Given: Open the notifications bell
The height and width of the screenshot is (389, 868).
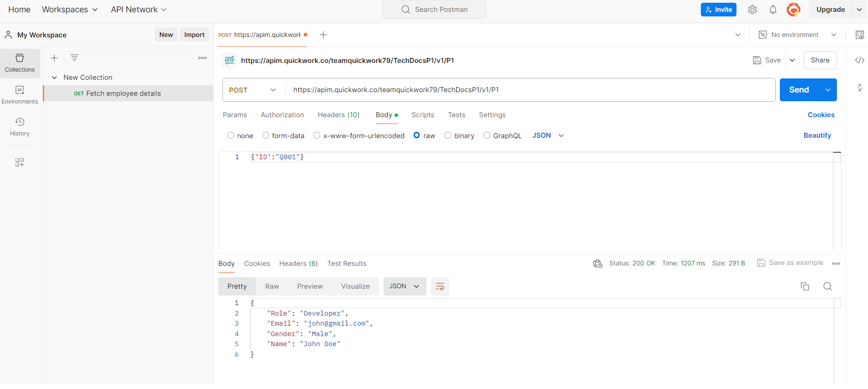Looking at the screenshot, I should click(773, 10).
